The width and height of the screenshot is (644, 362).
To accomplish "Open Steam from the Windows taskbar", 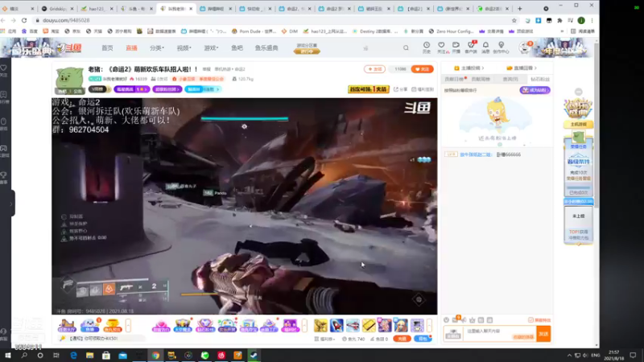I will pos(254,355).
